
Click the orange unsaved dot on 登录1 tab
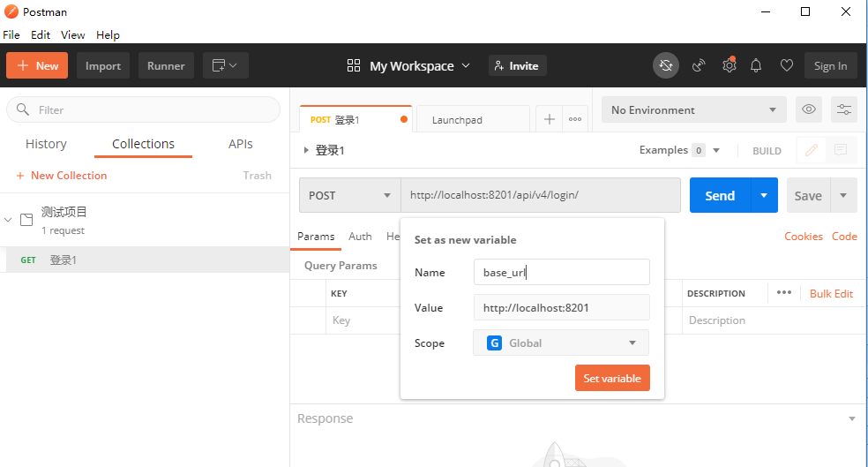pyautogui.click(x=404, y=120)
